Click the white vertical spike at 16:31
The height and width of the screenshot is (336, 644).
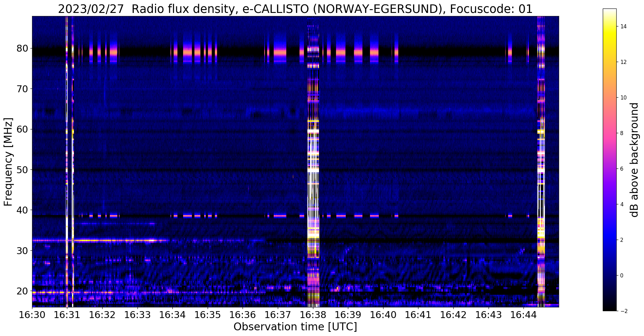pyautogui.click(x=67, y=162)
